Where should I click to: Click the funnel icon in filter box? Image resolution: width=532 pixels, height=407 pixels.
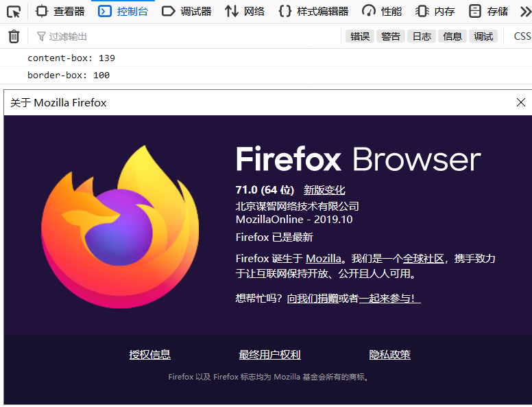pos(41,36)
